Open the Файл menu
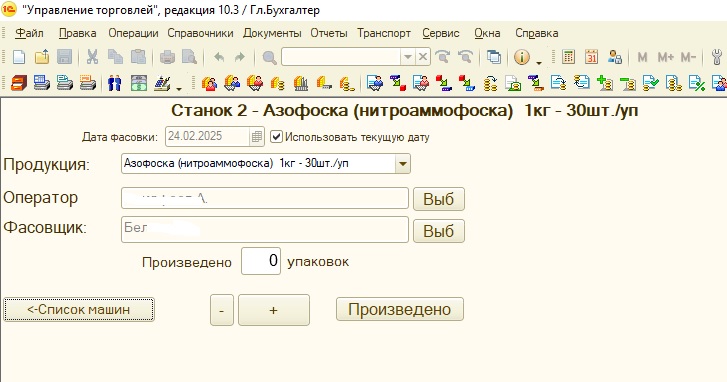Viewport: 727px width, 382px height. point(29,33)
